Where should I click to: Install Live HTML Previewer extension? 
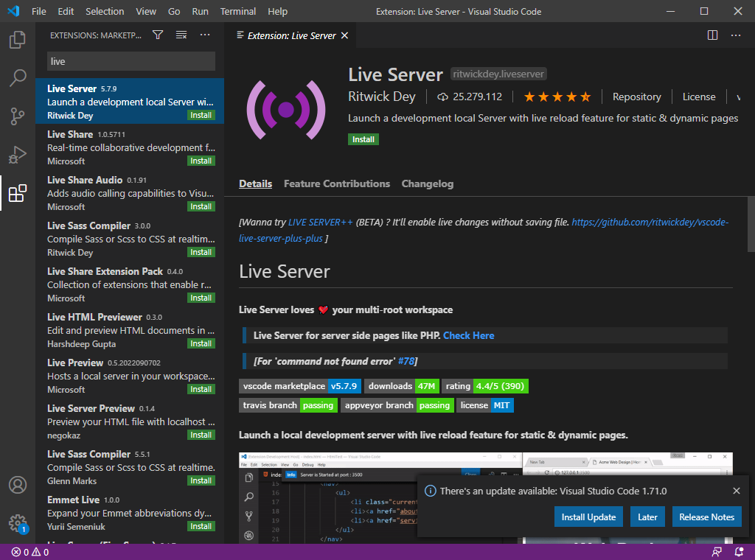pos(201,344)
